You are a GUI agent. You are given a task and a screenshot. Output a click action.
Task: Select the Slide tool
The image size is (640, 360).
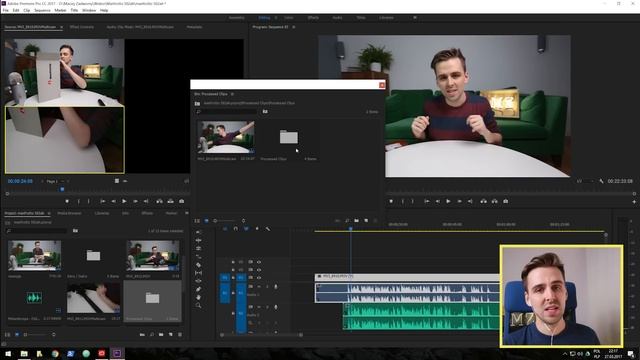click(198, 281)
